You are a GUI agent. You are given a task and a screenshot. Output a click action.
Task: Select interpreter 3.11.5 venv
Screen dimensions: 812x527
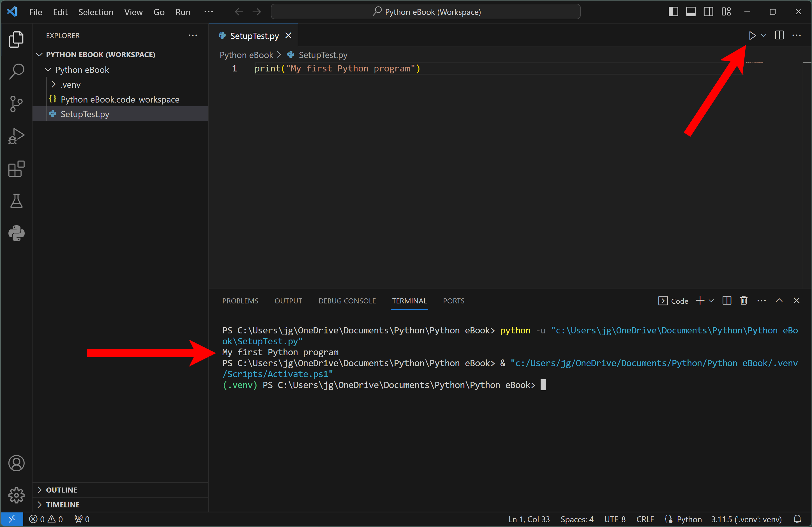746,519
